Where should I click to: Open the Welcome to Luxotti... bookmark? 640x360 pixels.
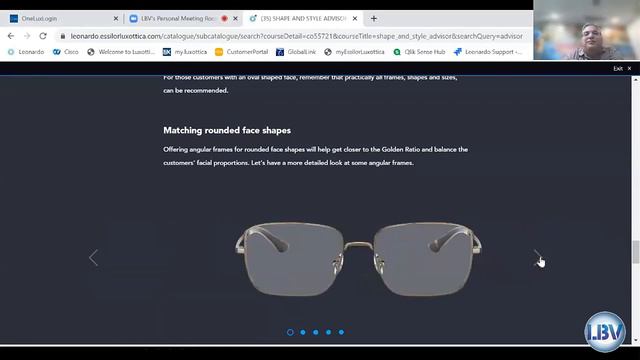(121, 52)
